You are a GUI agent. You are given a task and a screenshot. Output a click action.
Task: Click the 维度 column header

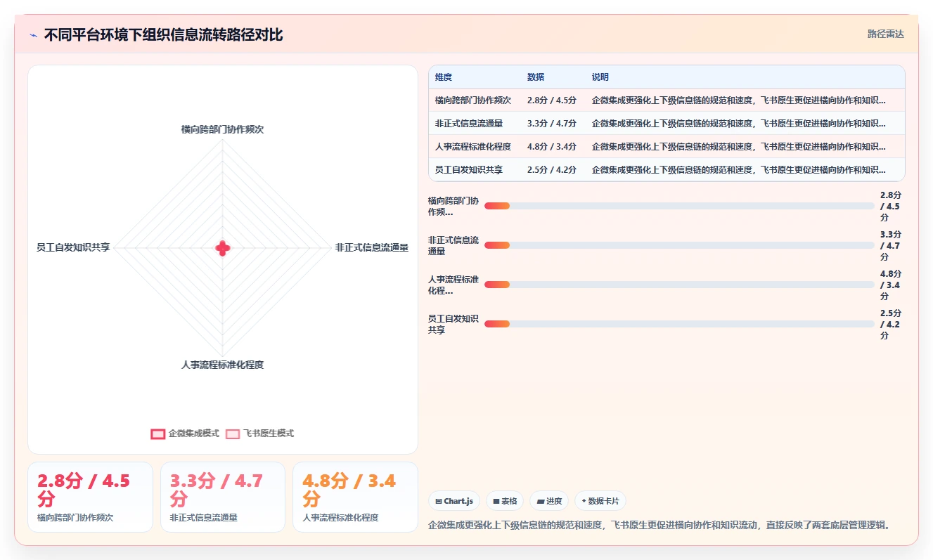[444, 77]
